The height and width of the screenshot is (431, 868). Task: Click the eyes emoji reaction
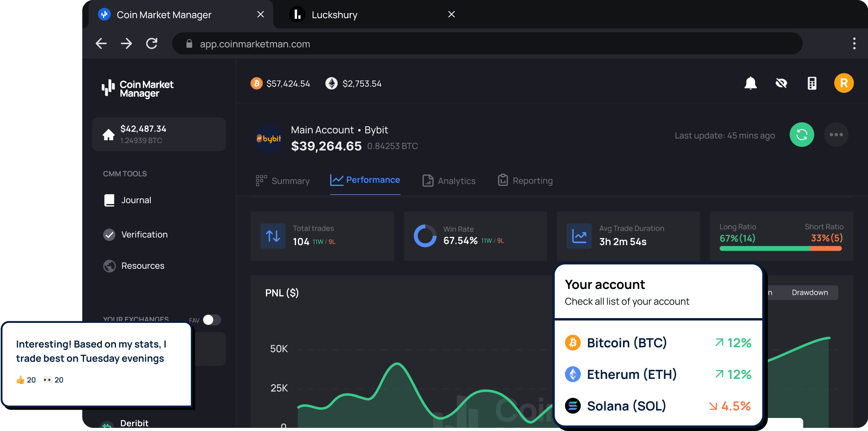point(53,380)
